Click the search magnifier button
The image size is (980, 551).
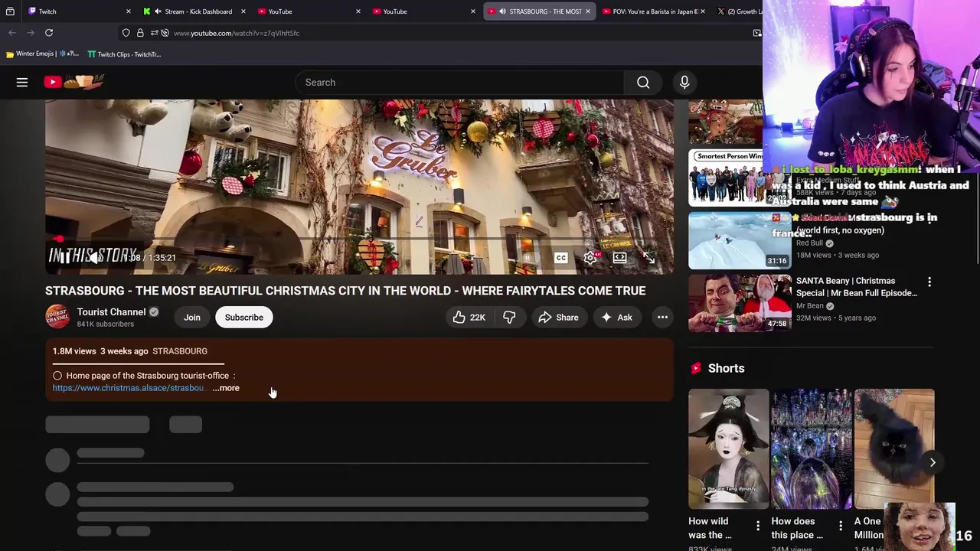pos(643,83)
